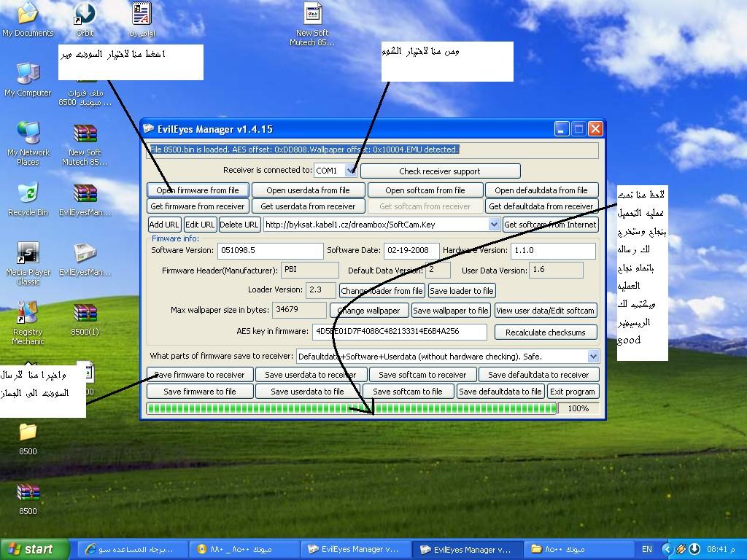Click Save userdata to file
Screen dimensions: 747x560
click(308, 392)
